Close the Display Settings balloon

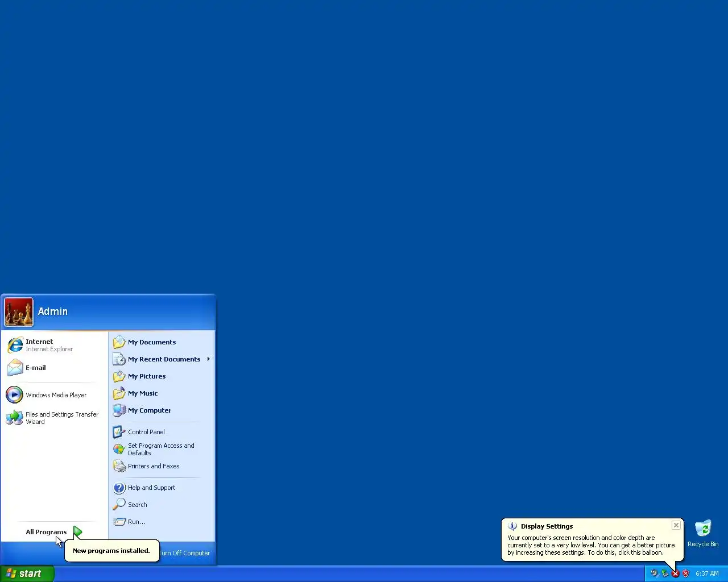point(676,525)
